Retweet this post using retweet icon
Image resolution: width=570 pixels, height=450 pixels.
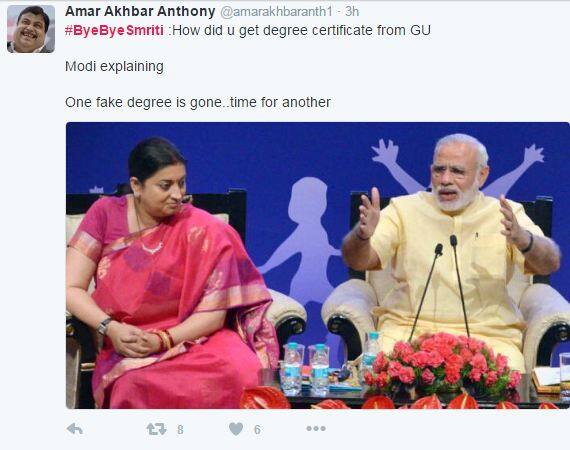coord(156,429)
